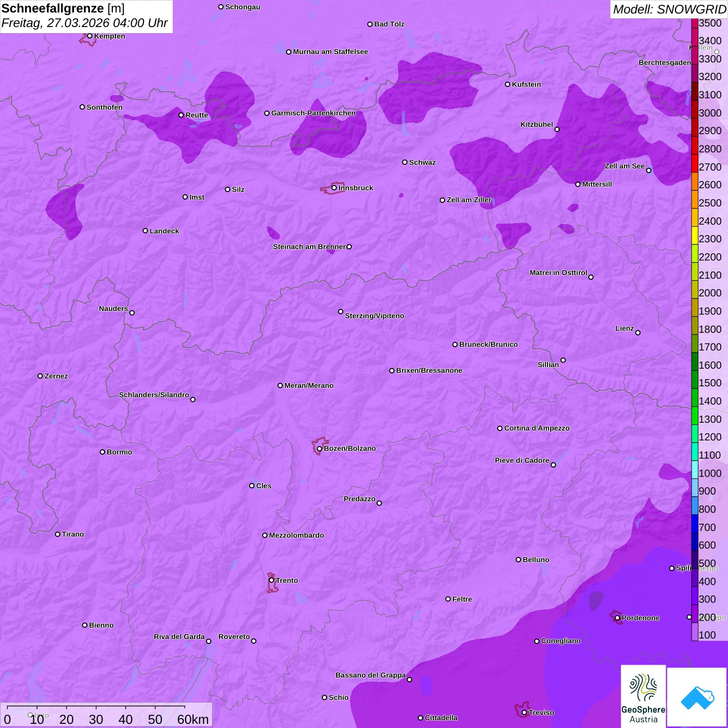Screen dimensions: 728x728
Task: Click the Brixen/Bressanone label
Action: [x=429, y=370]
